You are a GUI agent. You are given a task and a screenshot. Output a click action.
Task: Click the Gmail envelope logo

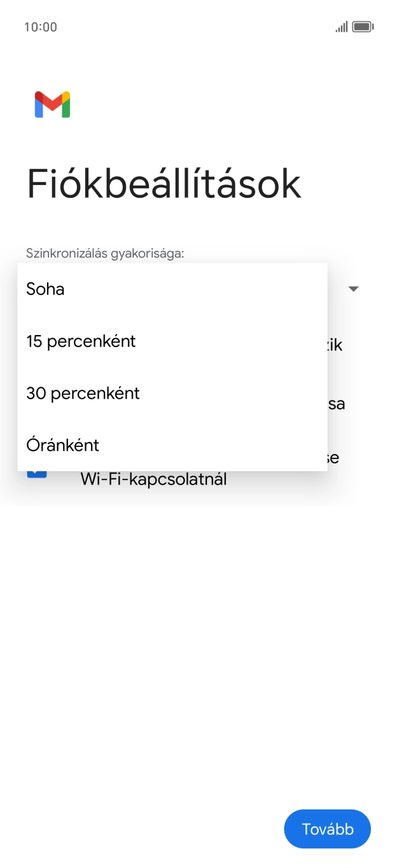[53, 103]
